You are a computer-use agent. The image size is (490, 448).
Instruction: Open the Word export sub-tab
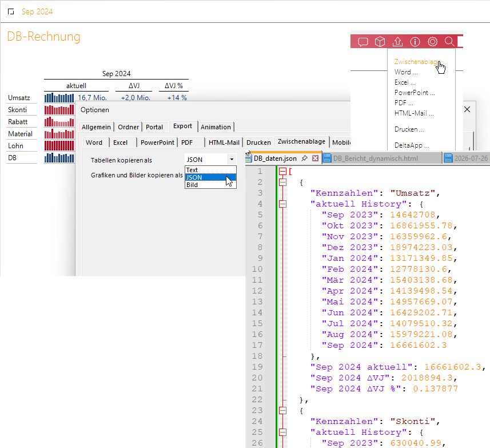94,142
